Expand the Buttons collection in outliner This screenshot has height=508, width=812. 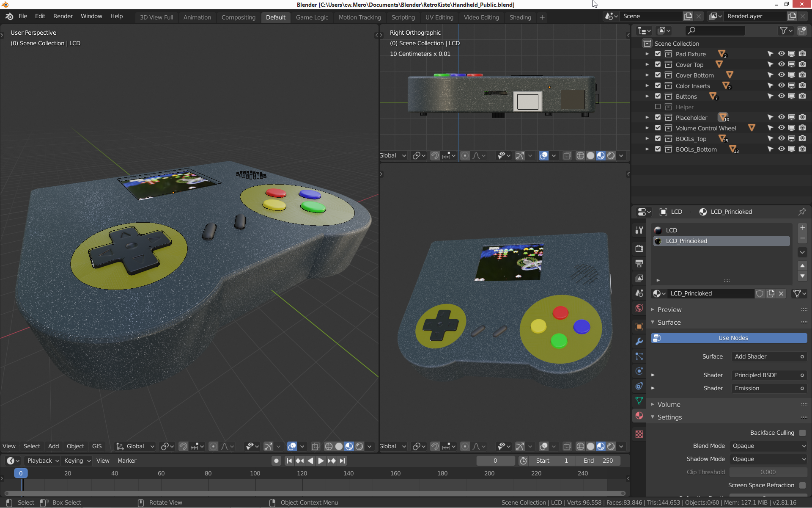coord(647,96)
